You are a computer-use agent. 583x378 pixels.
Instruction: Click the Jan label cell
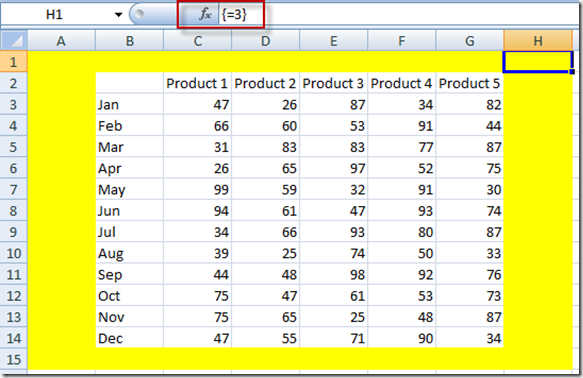coord(129,104)
